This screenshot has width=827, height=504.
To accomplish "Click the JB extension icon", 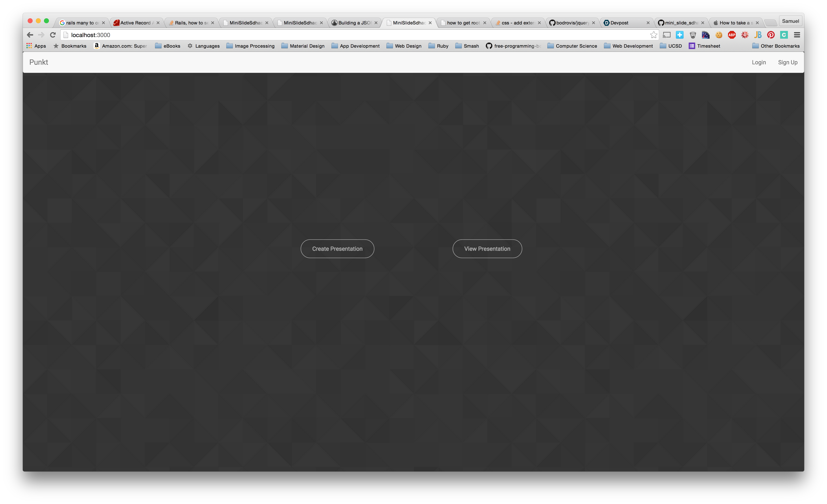I will (758, 35).
